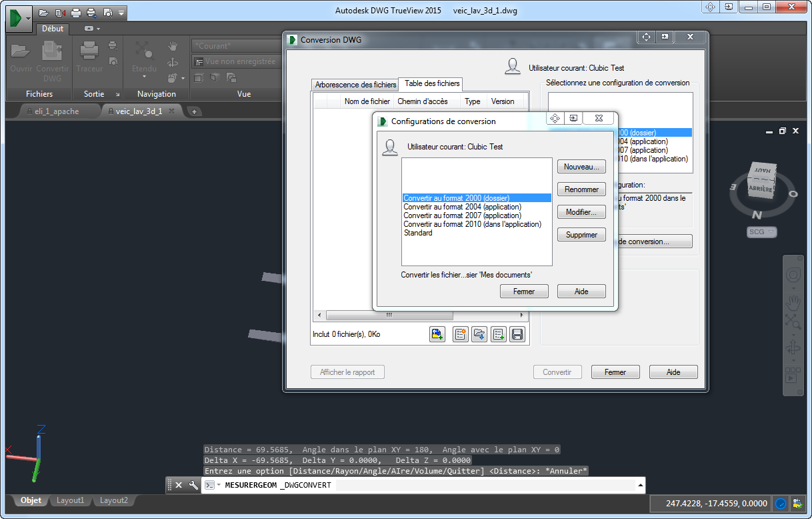
Task: Click the DWG convert icon in quick access toolbar
Action: tap(60, 13)
